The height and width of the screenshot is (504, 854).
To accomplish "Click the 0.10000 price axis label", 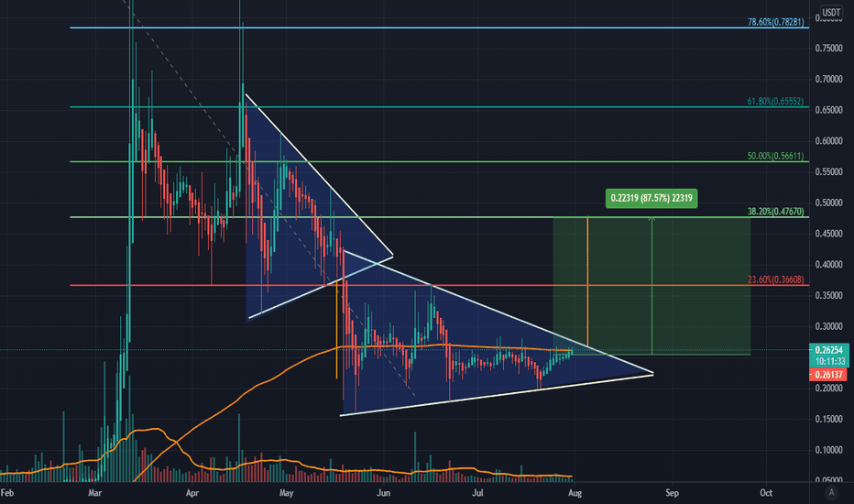I will [829, 450].
